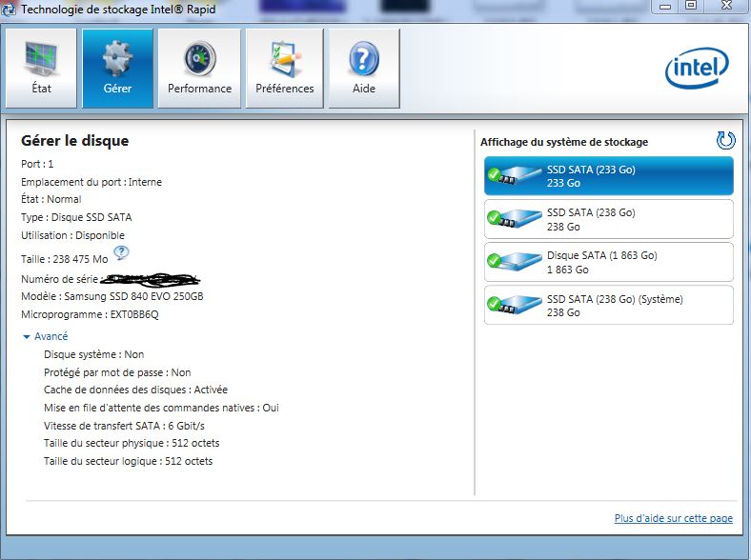Click the Utilisation : Disponible line
751x560 pixels.
(72, 235)
